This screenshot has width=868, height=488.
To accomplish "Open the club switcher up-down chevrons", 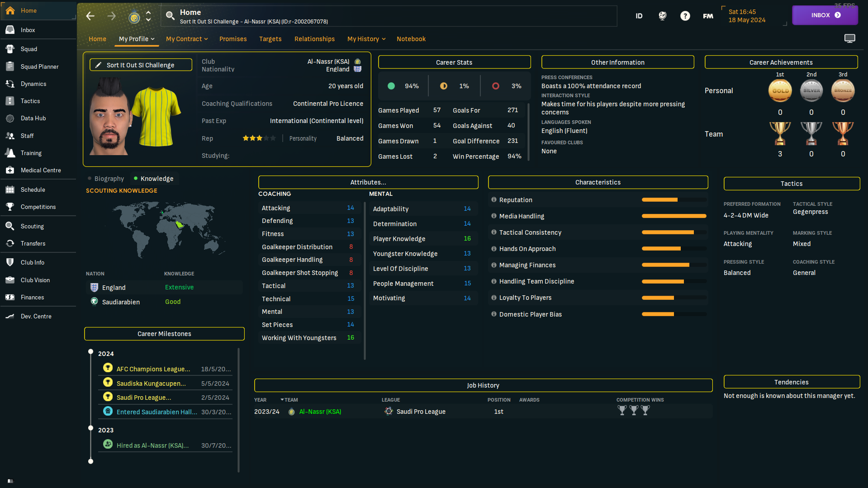I will pos(148,16).
